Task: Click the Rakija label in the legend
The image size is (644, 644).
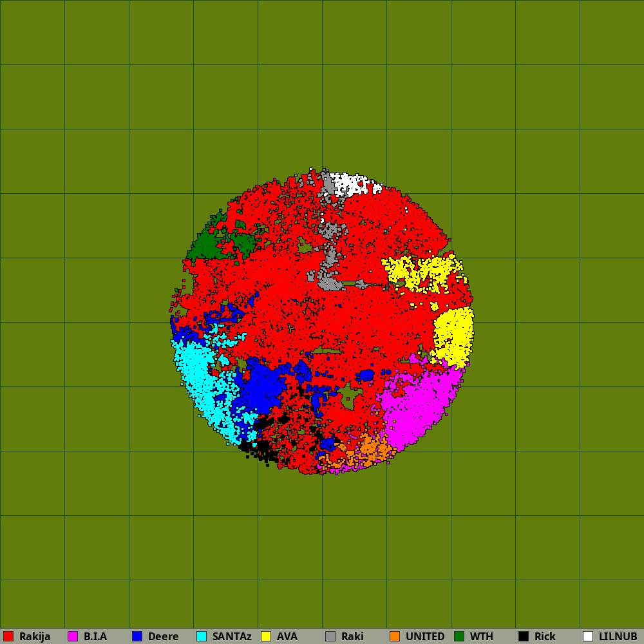Action: [x=35, y=636]
